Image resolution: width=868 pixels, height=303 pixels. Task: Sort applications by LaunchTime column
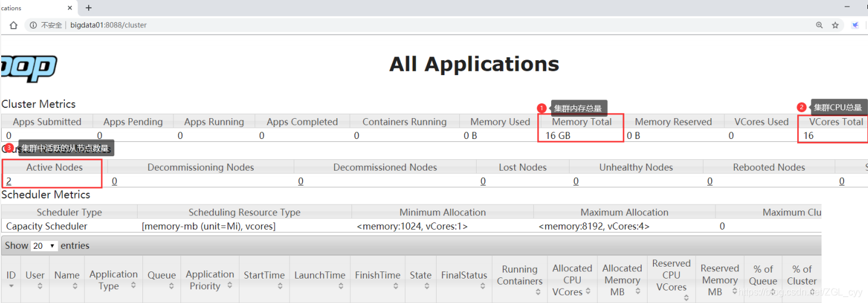pos(320,280)
